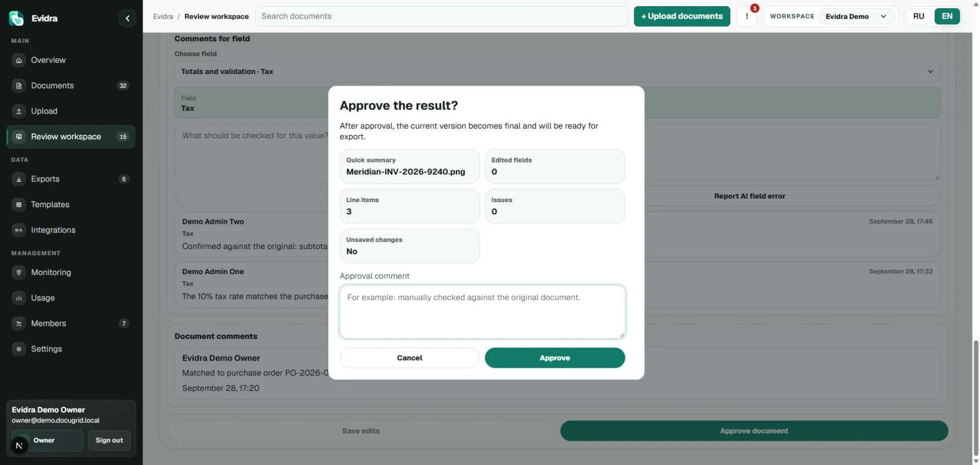Click the September 28, 17:45 timestamp
The width and height of the screenshot is (980, 465).
point(901,222)
